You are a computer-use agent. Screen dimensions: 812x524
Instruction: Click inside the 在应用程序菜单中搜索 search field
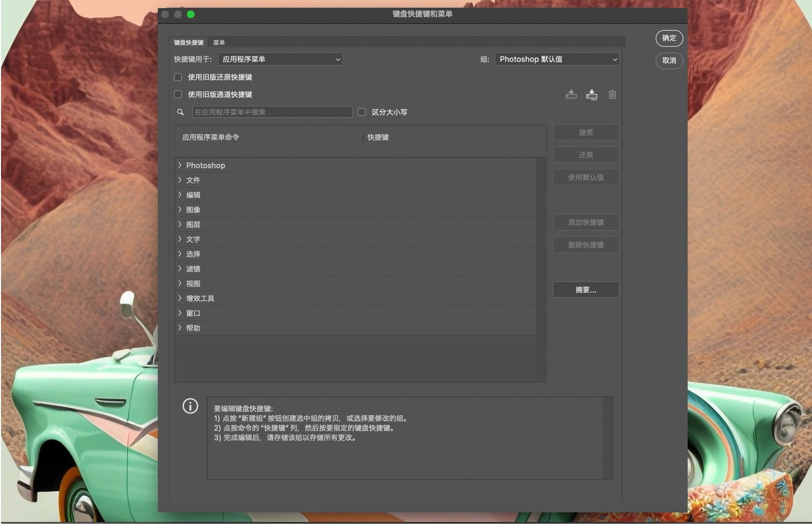point(272,112)
